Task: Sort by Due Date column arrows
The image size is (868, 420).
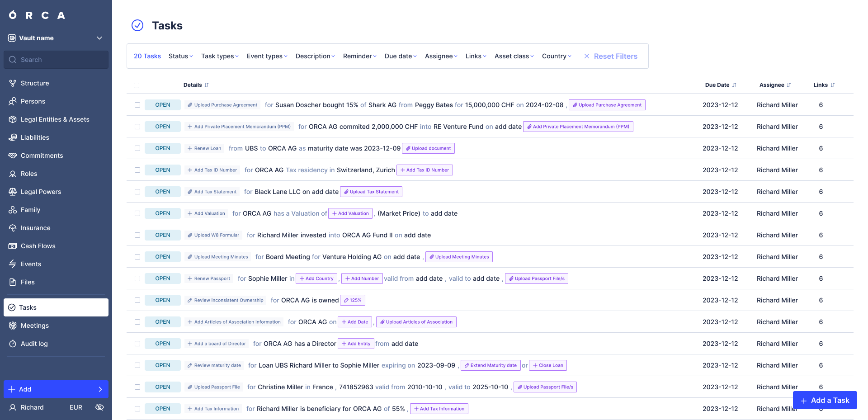Action: (x=734, y=85)
